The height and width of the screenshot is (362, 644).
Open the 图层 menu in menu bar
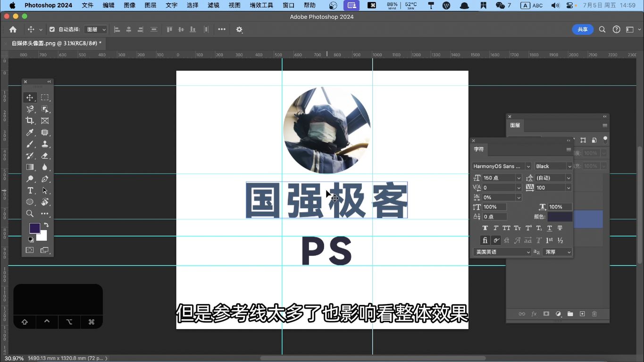[x=151, y=5]
